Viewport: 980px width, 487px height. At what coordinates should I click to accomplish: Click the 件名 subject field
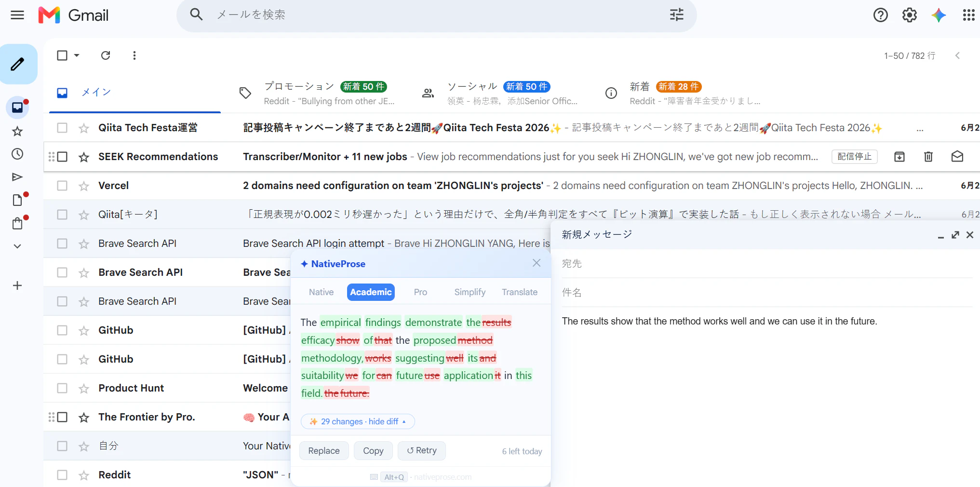coord(766,293)
